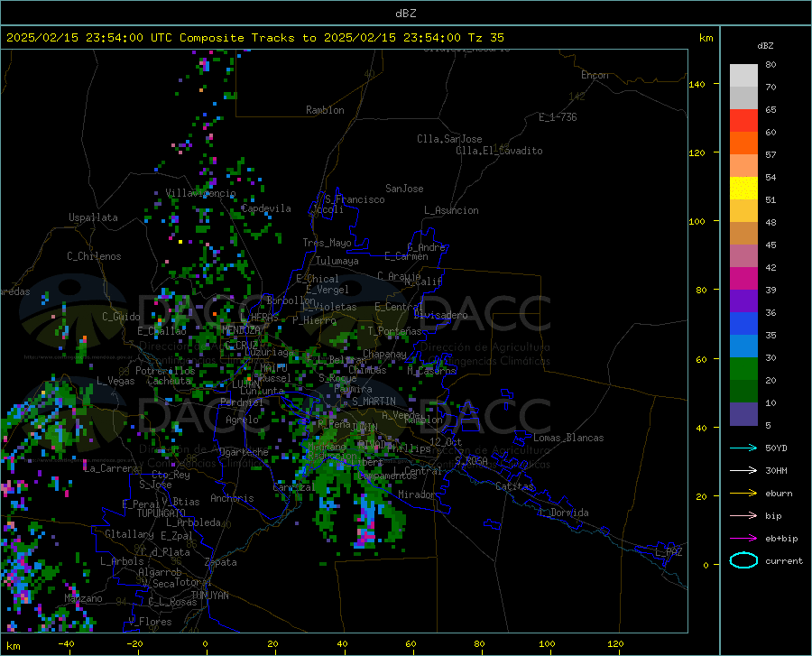Click the TUNUYAN map label
Viewport: 812px width, 656px height.
click(x=209, y=596)
